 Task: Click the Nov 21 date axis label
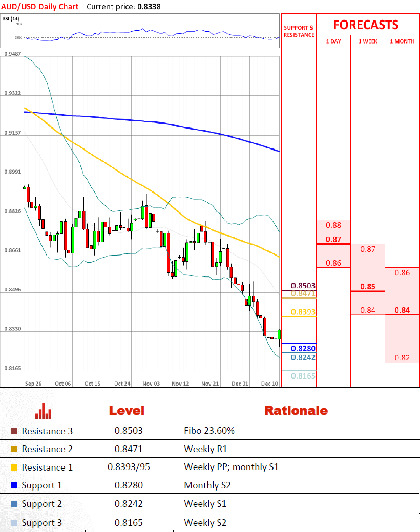[210, 384]
